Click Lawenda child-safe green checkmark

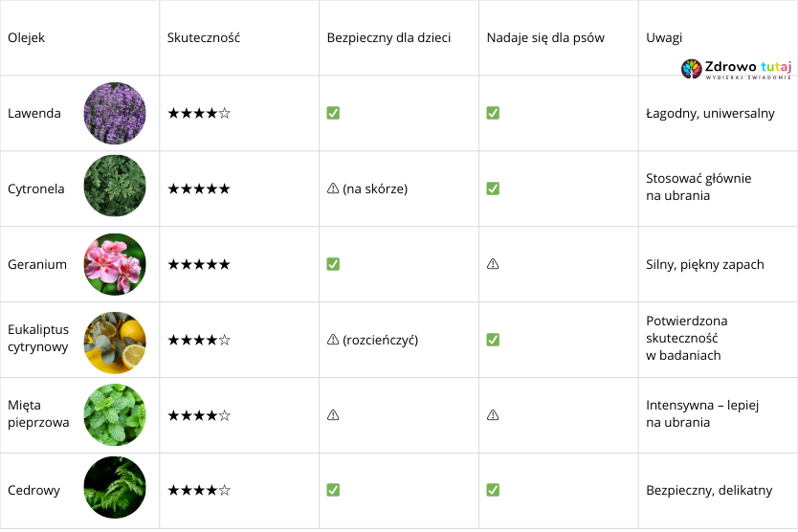pos(333,113)
